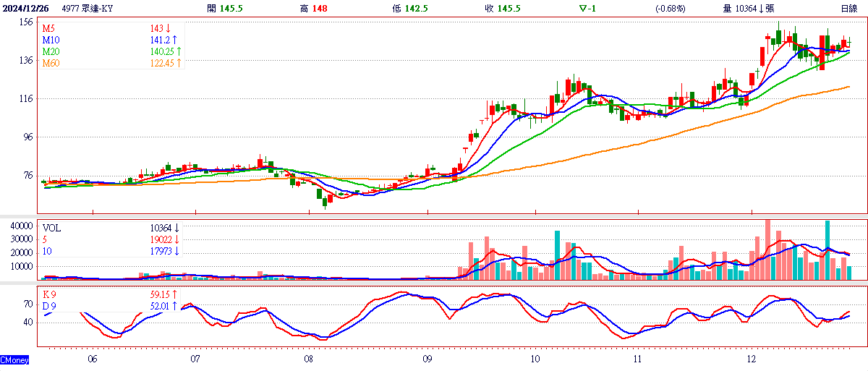Click the closing price 收 145.5

[503, 8]
